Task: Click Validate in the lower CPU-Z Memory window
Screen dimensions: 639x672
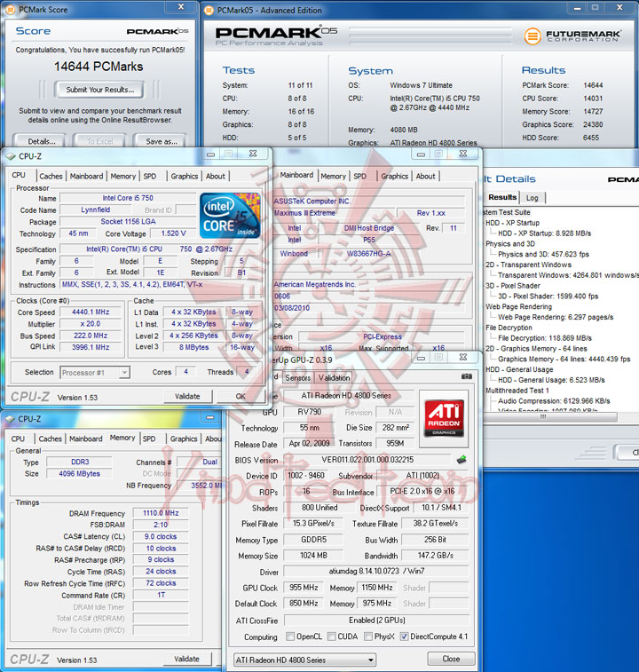Action: (187, 659)
